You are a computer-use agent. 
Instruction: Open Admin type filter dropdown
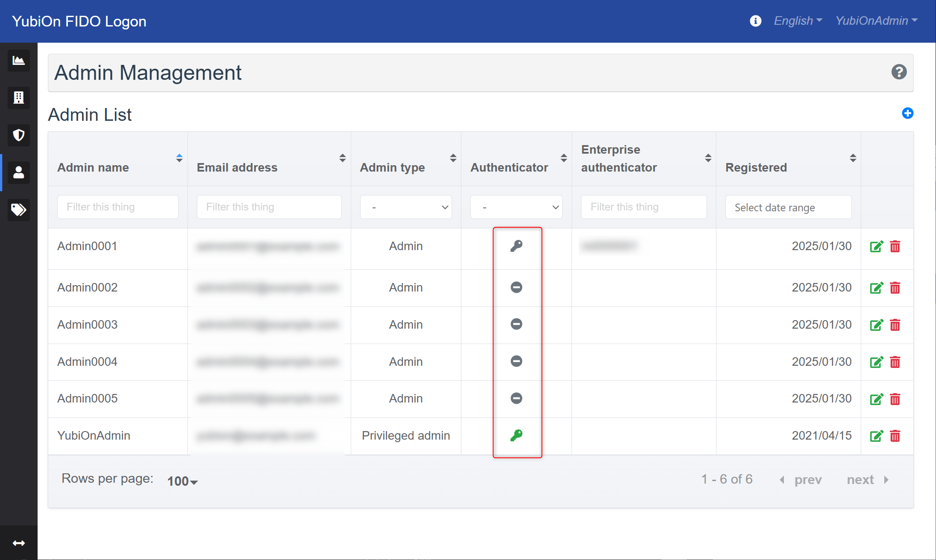pyautogui.click(x=406, y=207)
